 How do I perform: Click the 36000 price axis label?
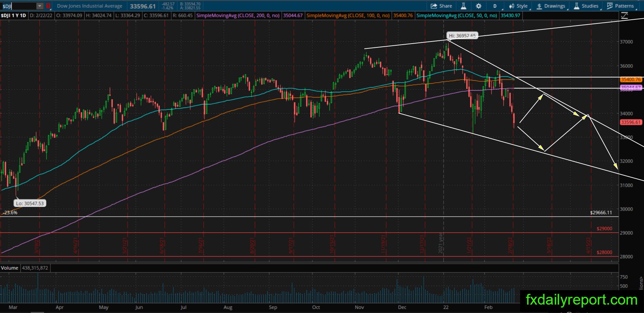click(626, 66)
